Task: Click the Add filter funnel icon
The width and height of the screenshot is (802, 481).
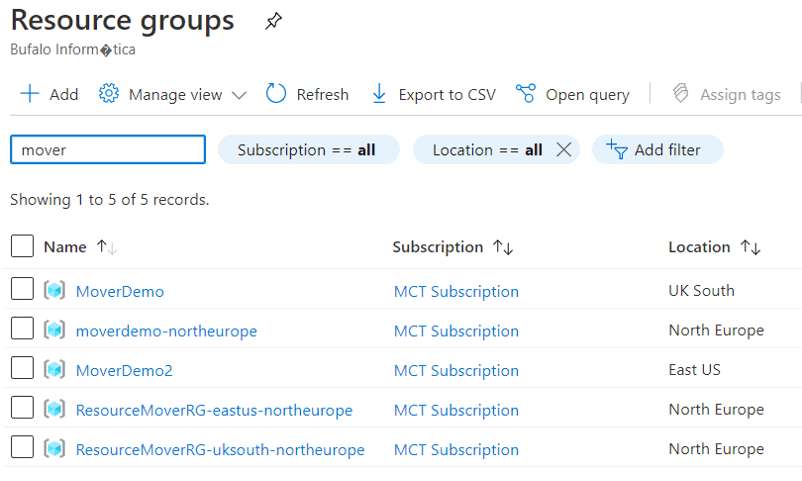Action: (617, 149)
